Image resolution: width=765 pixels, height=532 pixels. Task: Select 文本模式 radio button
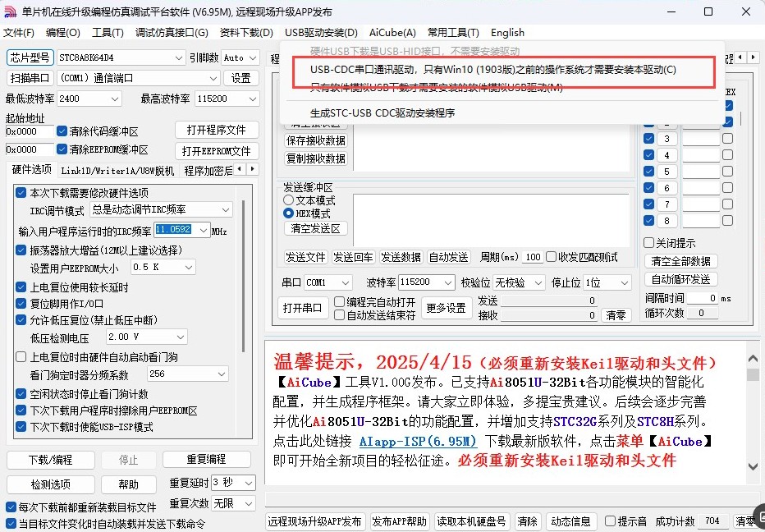tap(288, 200)
